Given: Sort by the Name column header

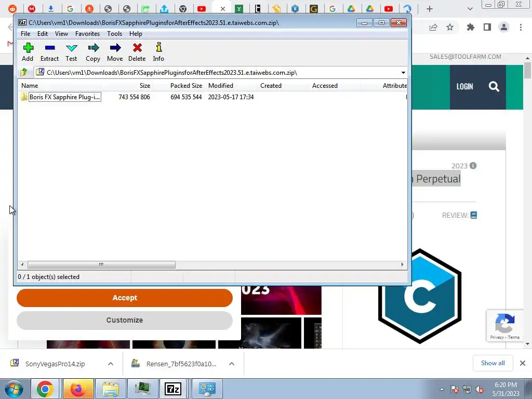Looking at the screenshot, I should [59, 86].
